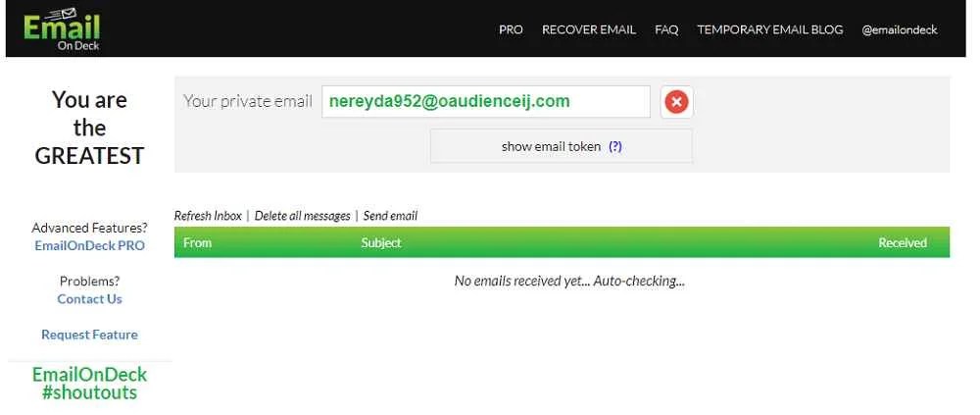The width and height of the screenshot is (980, 415).
Task: Open the Send email link
Action: click(x=390, y=216)
